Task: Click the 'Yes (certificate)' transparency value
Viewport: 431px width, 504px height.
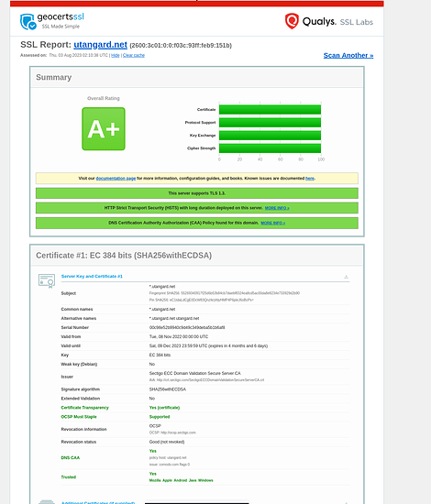Action: click(x=164, y=408)
